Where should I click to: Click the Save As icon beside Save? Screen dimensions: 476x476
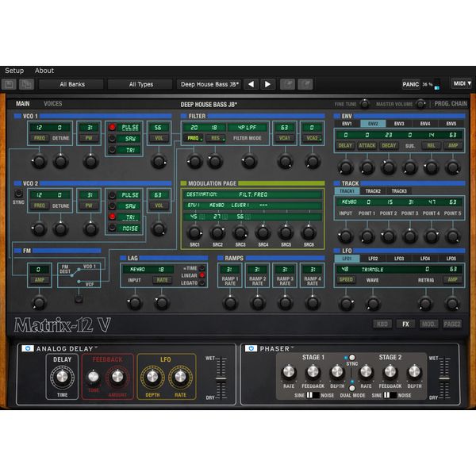click(x=26, y=84)
